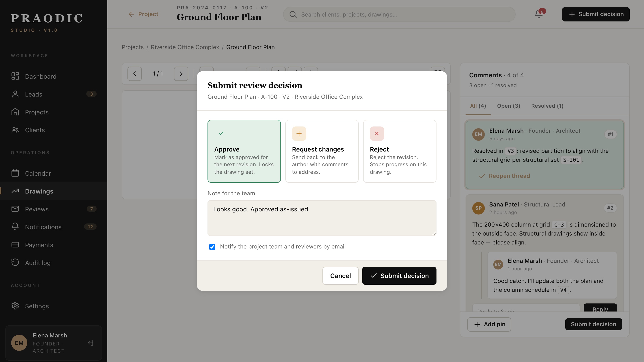
Task: Select the Reject decision option
Action: (x=400, y=151)
